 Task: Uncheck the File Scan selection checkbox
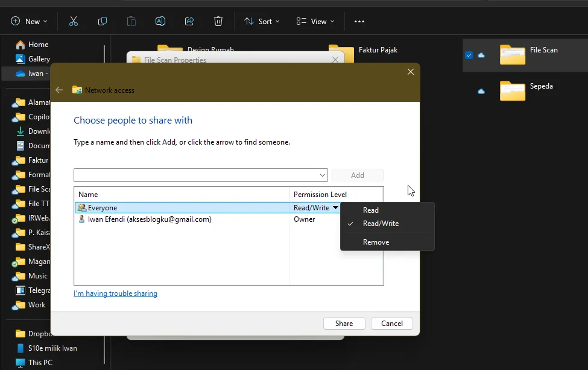(x=469, y=55)
